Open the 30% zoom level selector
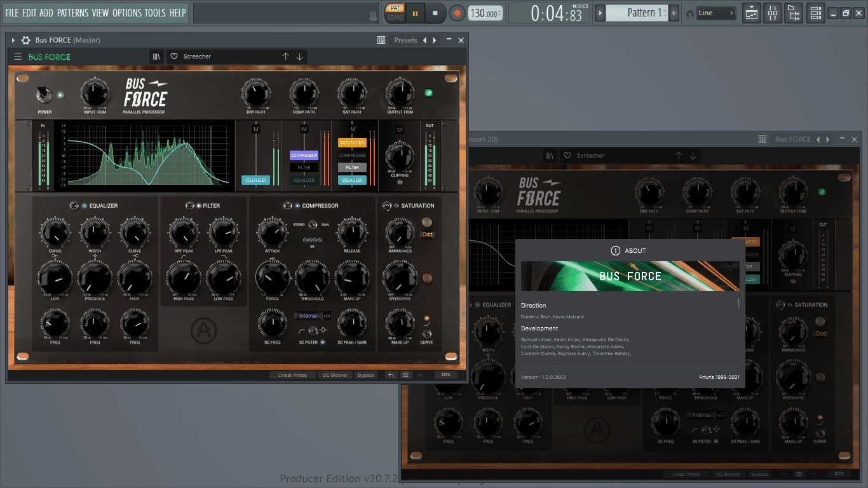This screenshot has height=488, width=868. (446, 375)
